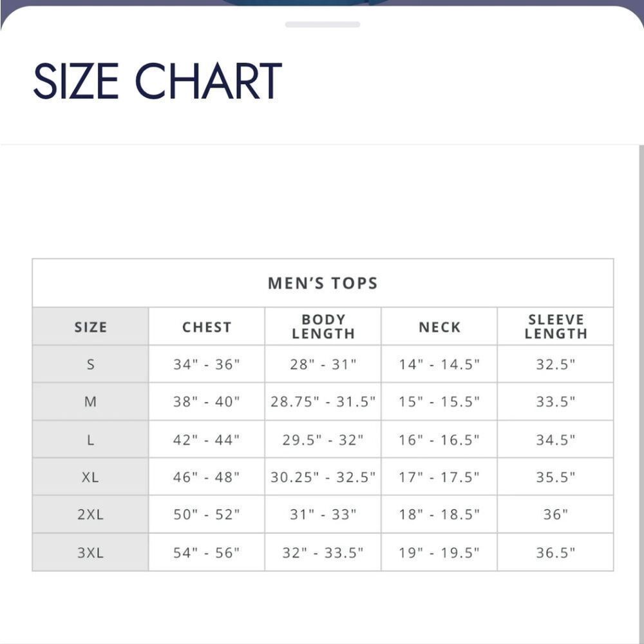Image resolution: width=644 pixels, height=644 pixels.
Task: Select the S size row label
Action: [90, 364]
